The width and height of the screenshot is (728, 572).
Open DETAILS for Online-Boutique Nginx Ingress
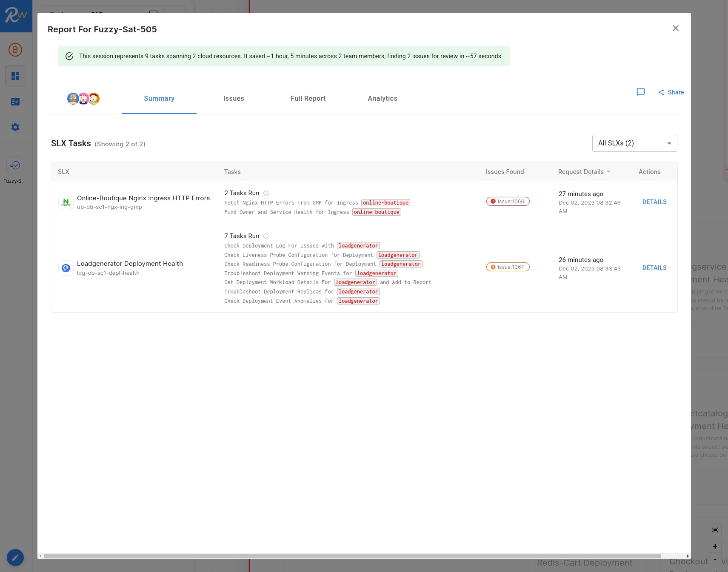[x=654, y=202]
